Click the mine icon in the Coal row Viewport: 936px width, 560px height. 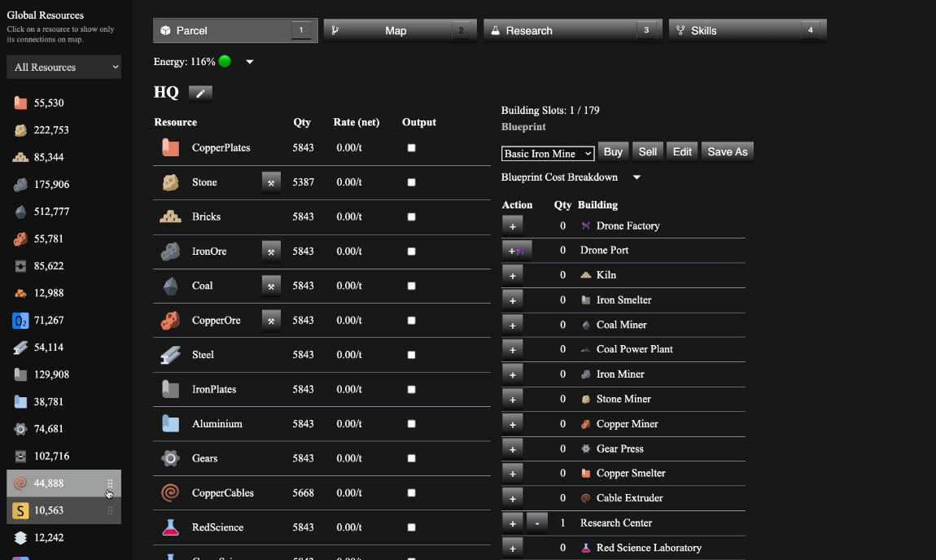(x=271, y=286)
